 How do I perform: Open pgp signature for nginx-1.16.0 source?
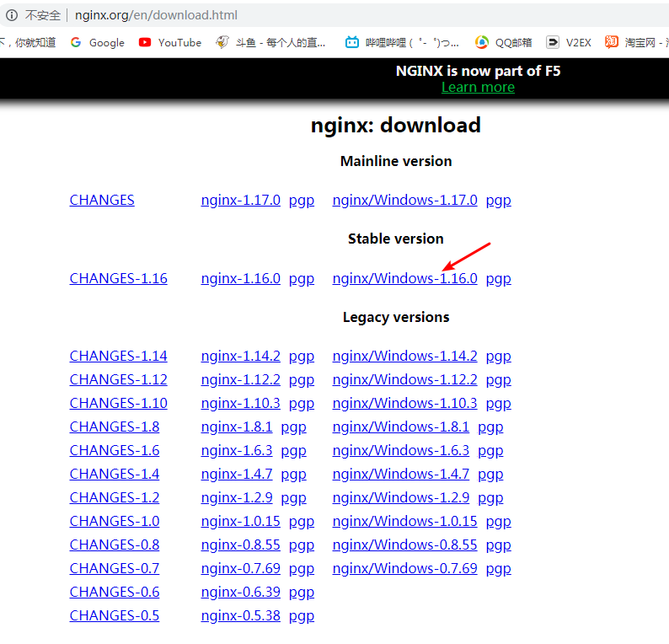tap(302, 279)
